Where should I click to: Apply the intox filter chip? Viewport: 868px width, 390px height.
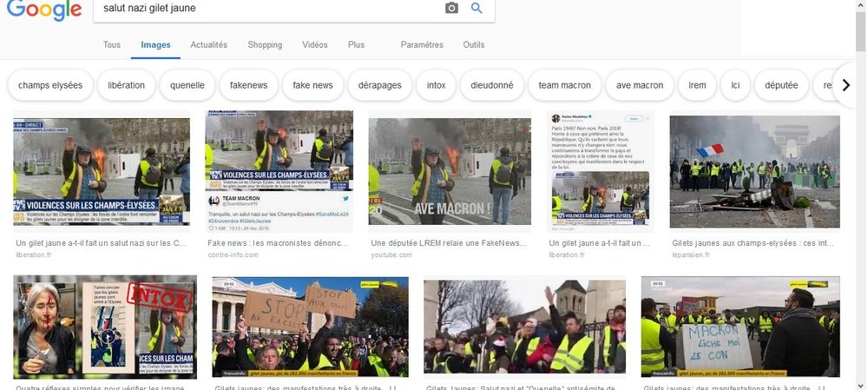pyautogui.click(x=436, y=85)
